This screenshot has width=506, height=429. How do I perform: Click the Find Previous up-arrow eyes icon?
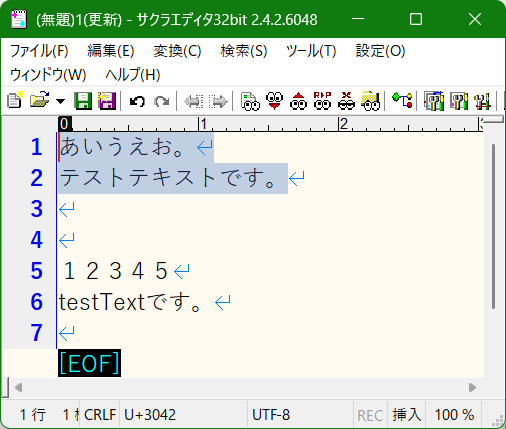click(299, 101)
